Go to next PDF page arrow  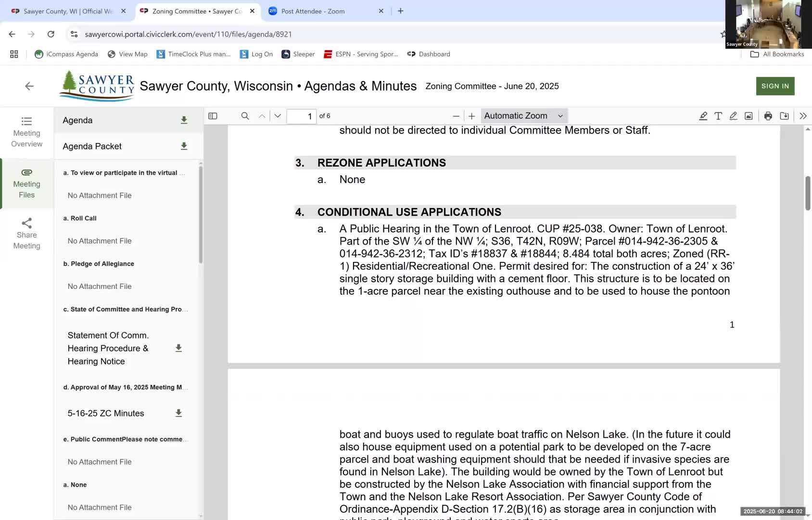(x=278, y=116)
